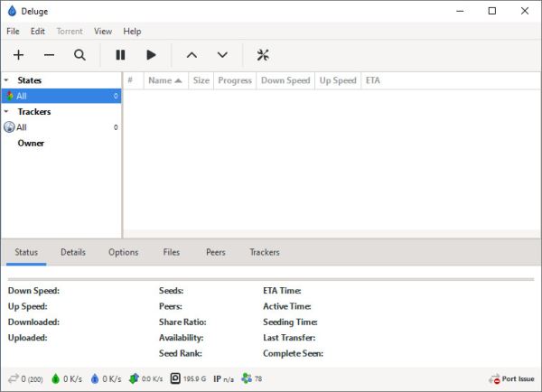The image size is (542, 392).
Task: Click the horizontal scrollbar under torrent list
Action: tap(332, 234)
